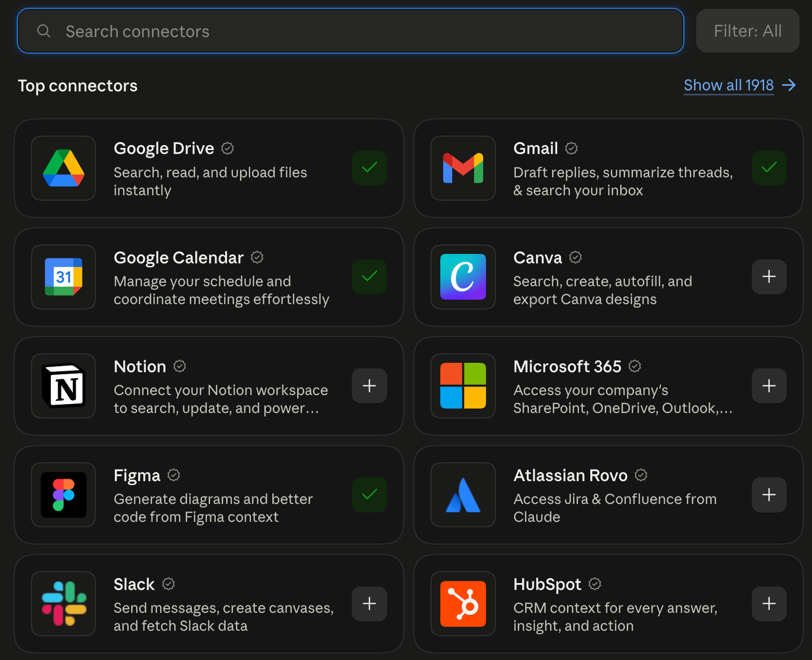Open the Filter: All dropdown
The image size is (812, 660).
tap(748, 31)
